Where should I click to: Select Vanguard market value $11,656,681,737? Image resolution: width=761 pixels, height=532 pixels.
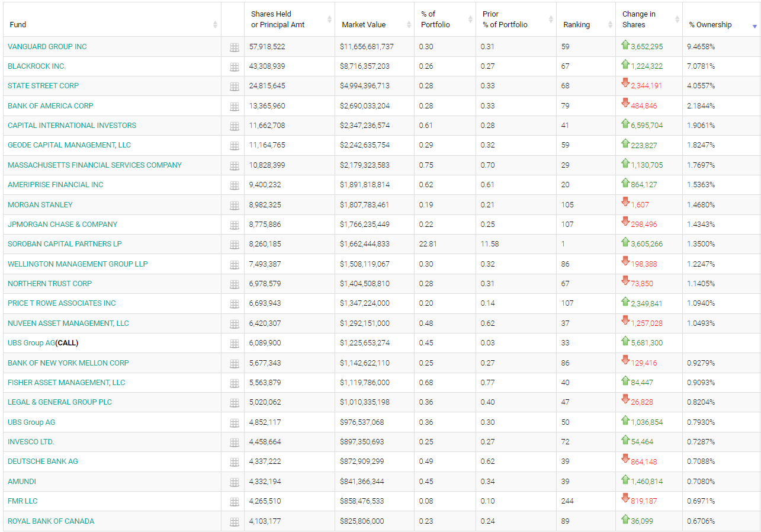[x=367, y=46]
